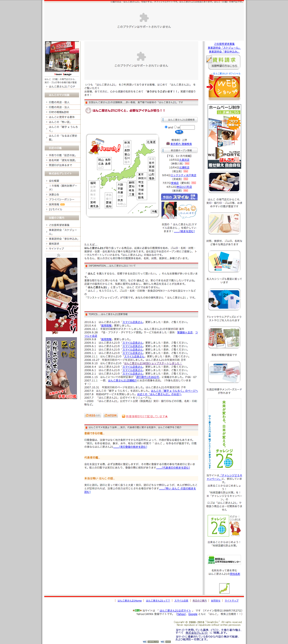Click the train icon beside 路線検索
Image resolution: width=288 pixels, height=644 pixels.
pos(168,143)
